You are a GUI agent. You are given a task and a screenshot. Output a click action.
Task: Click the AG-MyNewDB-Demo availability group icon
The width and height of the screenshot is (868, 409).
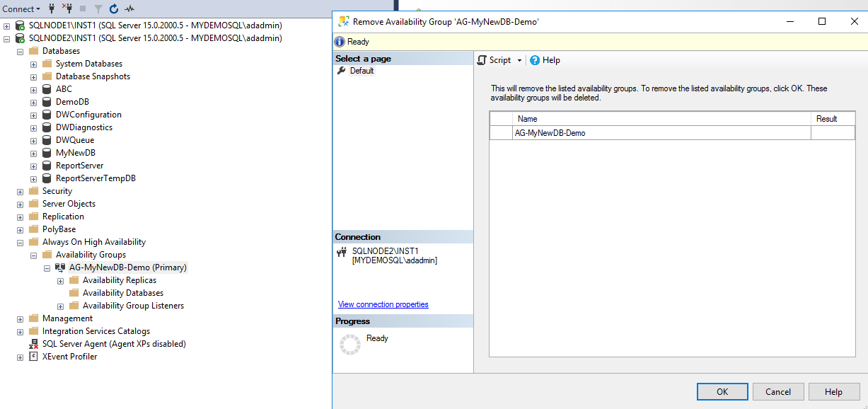(x=60, y=267)
